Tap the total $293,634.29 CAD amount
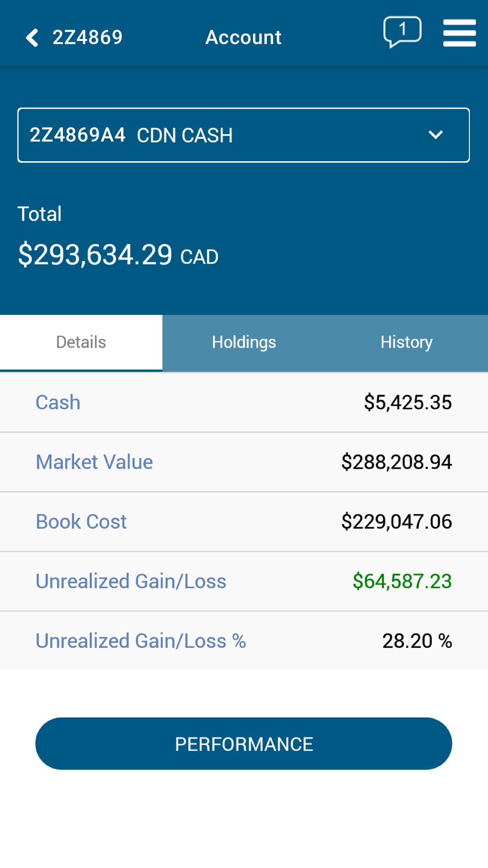The height and width of the screenshot is (868, 488). click(x=118, y=255)
